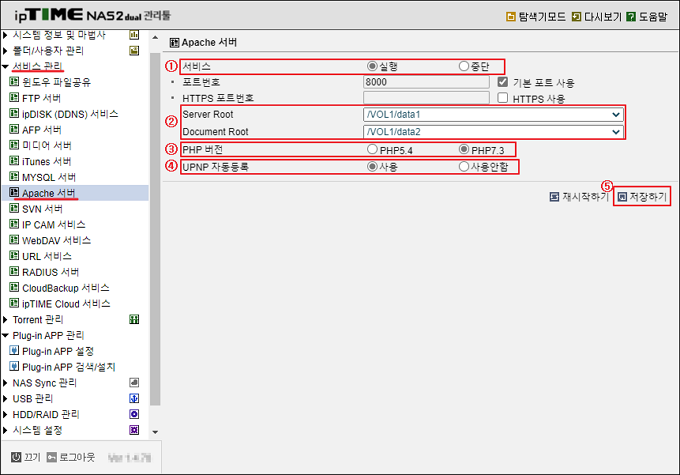Click the RADIUS 서버 item icon
Image resolution: width=680 pixels, height=475 pixels.
[14, 272]
